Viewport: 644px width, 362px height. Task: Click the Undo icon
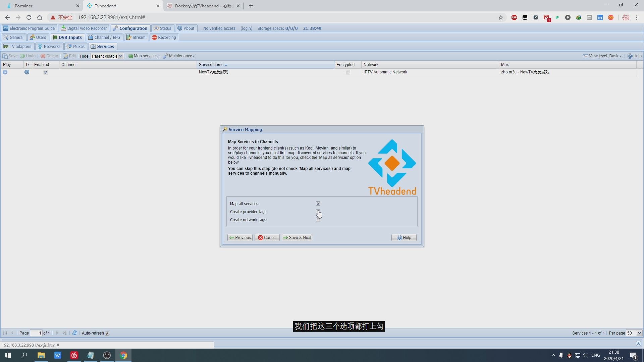click(x=28, y=56)
